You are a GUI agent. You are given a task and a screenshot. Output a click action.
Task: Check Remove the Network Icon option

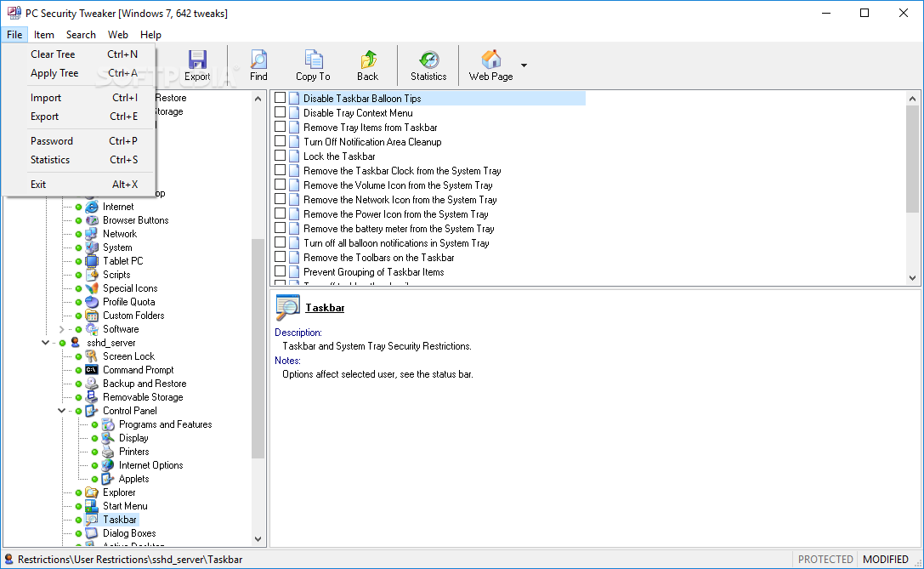pos(281,199)
